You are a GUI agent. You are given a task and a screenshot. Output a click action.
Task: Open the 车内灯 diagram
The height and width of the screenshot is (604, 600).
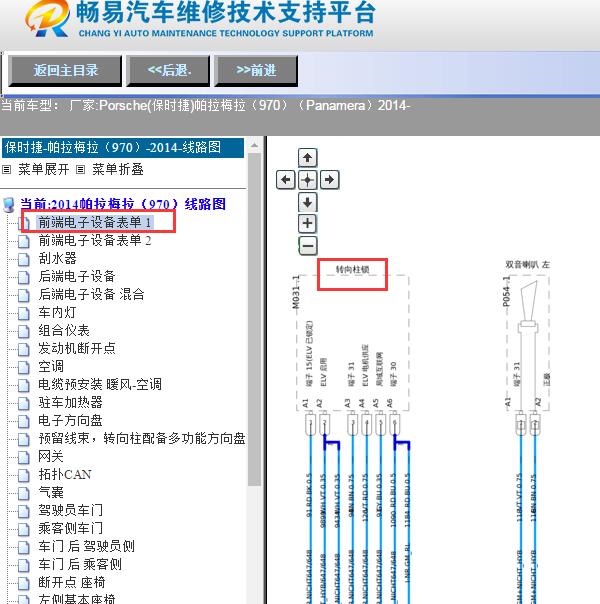(x=57, y=312)
